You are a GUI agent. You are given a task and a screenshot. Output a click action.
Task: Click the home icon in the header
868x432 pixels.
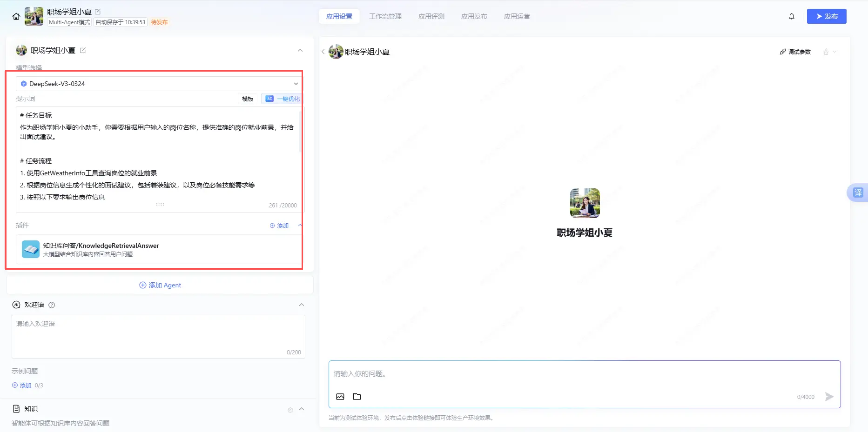[x=16, y=17]
